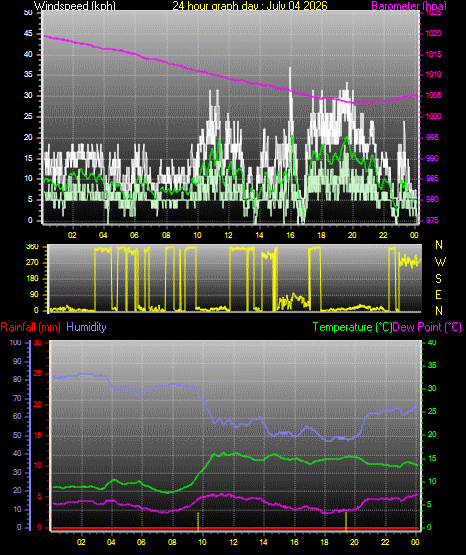Click the '24 hour graph day : July 04 2026' heading
This screenshot has height=555, width=466.
coord(250,6)
